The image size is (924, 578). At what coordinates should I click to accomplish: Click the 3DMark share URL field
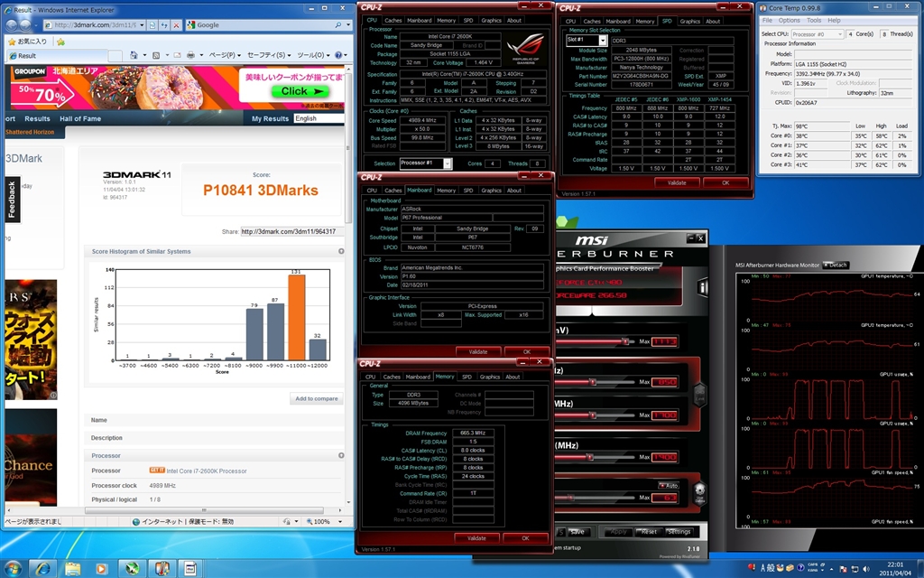click(291, 231)
